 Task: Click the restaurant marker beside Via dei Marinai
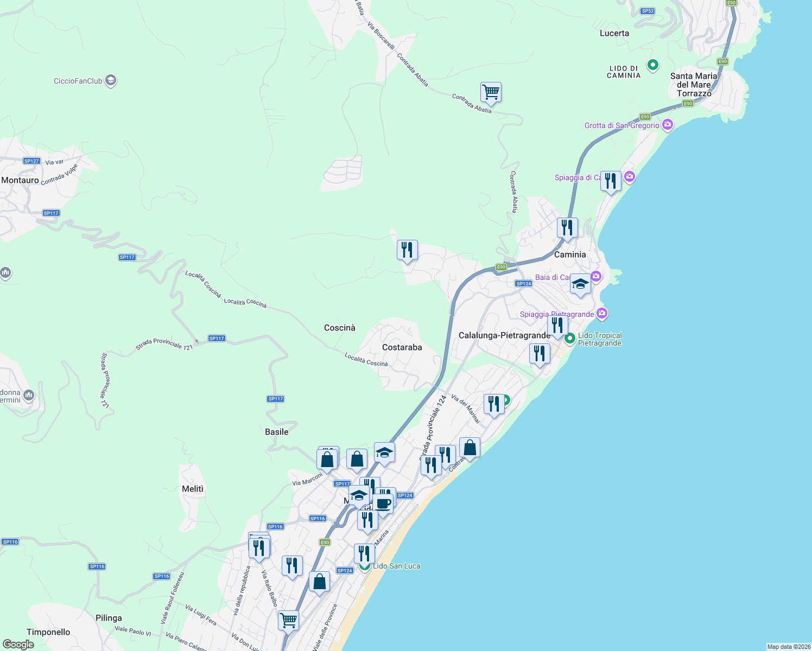tap(494, 405)
